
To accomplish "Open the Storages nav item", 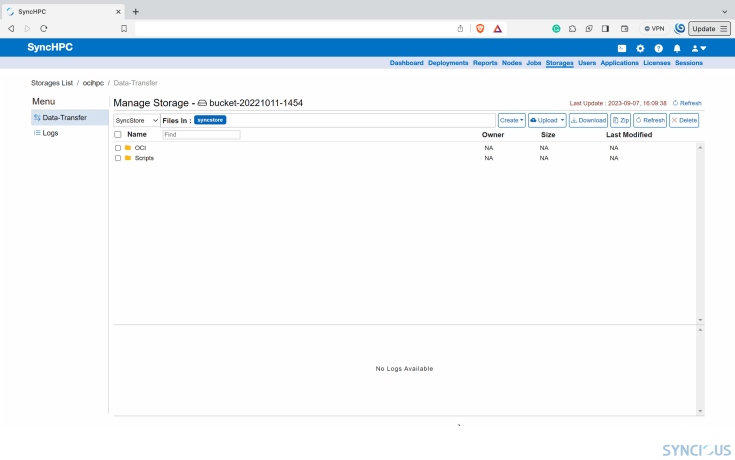I will (x=559, y=63).
